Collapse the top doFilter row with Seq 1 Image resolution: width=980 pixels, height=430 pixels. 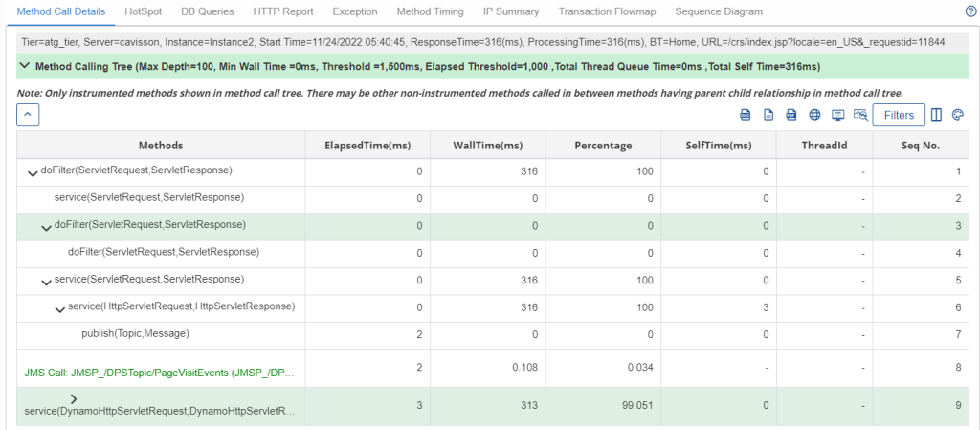coord(33,171)
